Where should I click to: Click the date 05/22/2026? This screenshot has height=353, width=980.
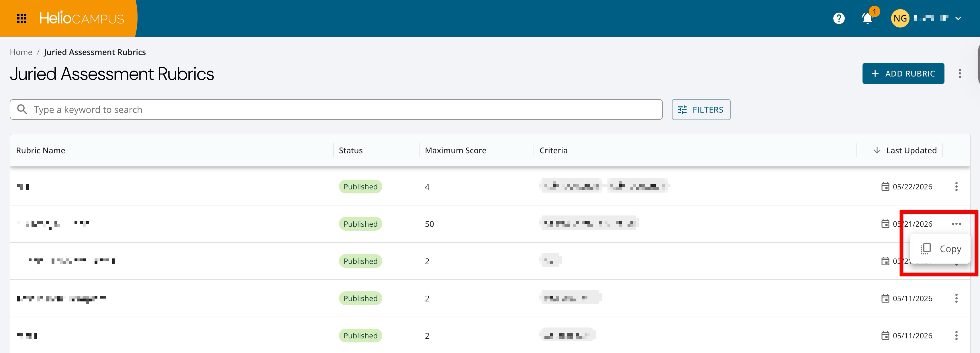pos(912,187)
